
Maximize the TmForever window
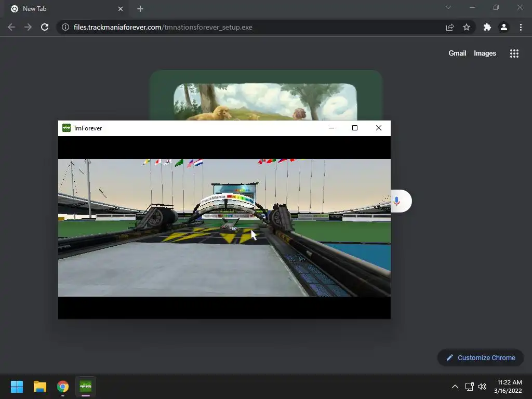355,128
